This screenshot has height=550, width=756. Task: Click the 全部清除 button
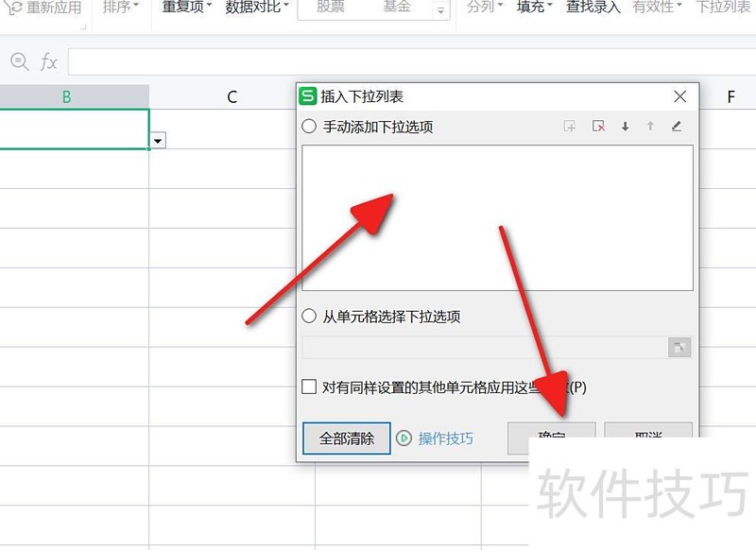tap(346, 438)
